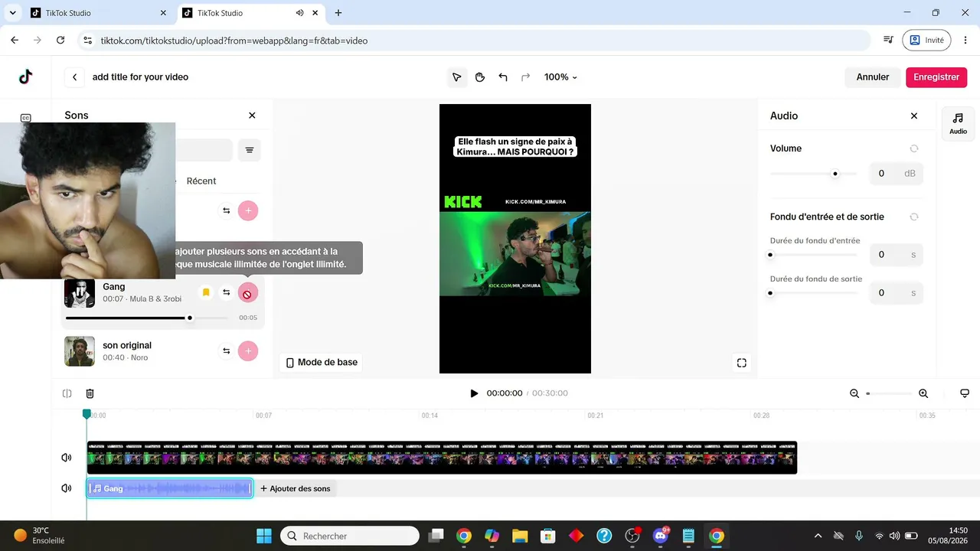Focus the fade-in duration seconds field
The height and width of the screenshot is (551, 980).
coord(897,255)
